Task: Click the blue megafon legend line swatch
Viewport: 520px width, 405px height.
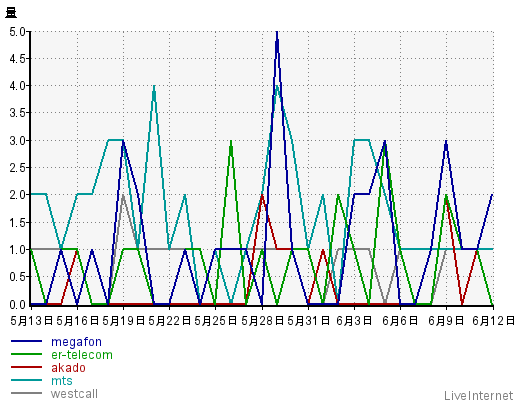Action: coord(26,341)
